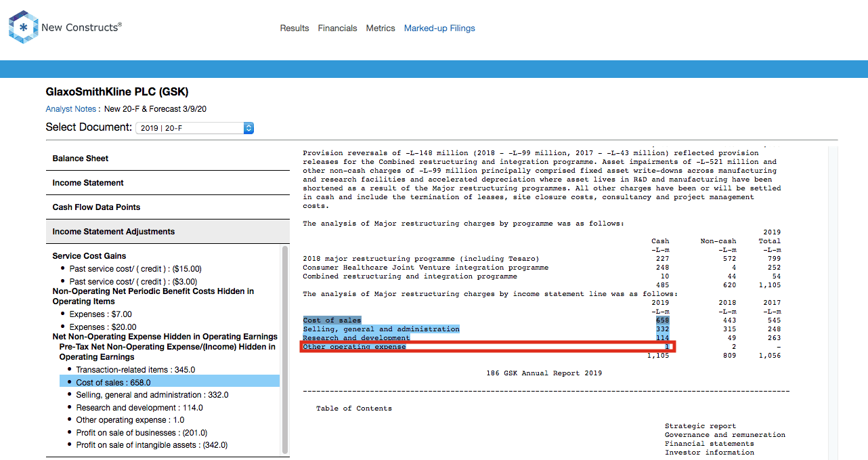Expand the Cash Flow Data Points section

(x=168, y=207)
